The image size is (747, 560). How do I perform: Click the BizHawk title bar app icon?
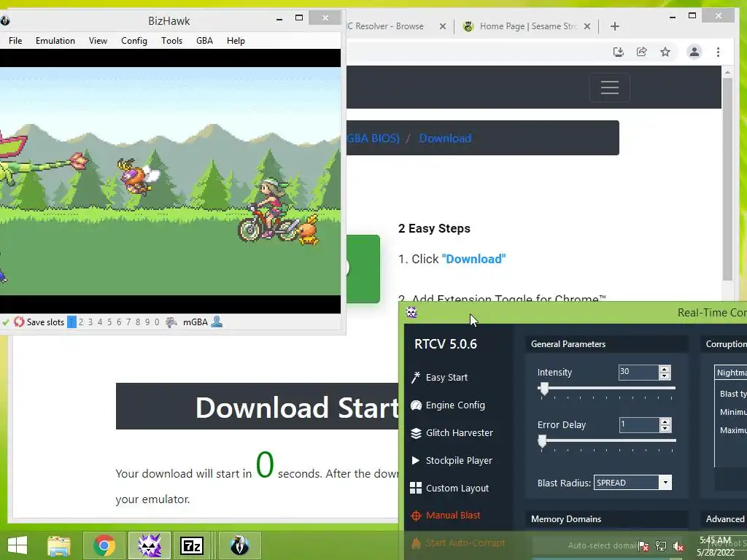(x=5, y=20)
